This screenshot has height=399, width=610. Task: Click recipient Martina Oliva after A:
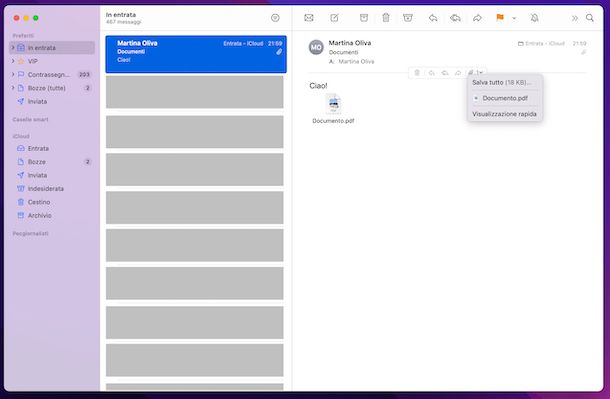[x=356, y=61]
